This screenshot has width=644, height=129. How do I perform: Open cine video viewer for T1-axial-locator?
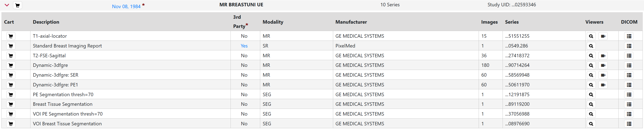[x=603, y=36]
